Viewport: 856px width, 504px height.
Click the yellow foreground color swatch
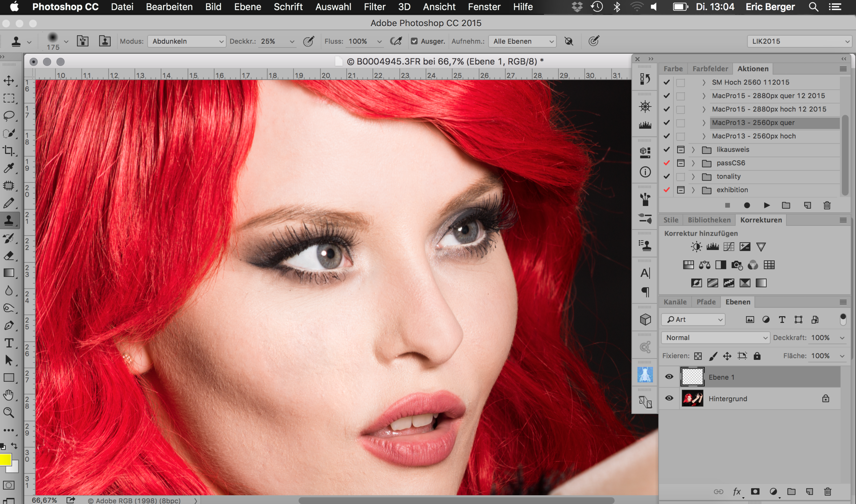(5, 460)
